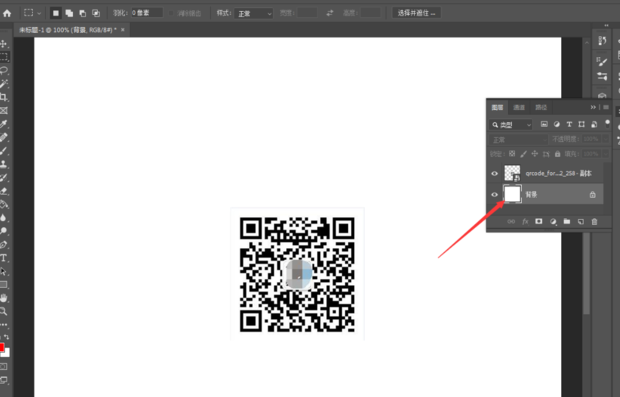Select the Zoom tool
This screenshot has height=397, width=620.
4,311
